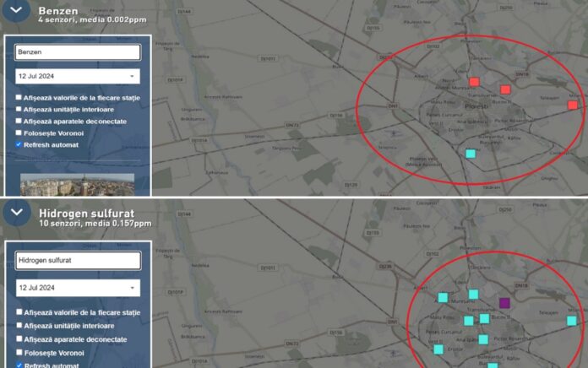Enable 'Afișează aparatele deconectate' in Hidrogen sulfurat panel

pos(19,338)
